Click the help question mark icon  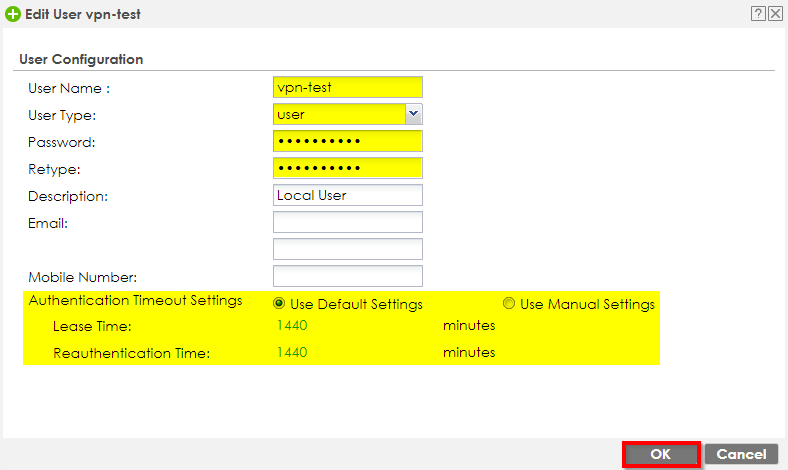tap(758, 15)
